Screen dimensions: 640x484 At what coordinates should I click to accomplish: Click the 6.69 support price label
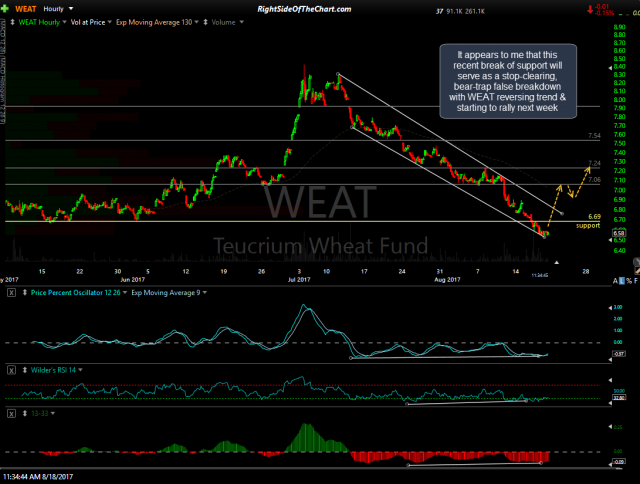[594, 217]
